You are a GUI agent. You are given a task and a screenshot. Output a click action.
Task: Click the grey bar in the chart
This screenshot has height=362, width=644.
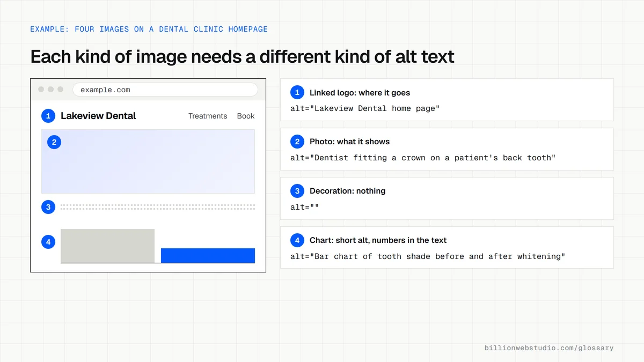coord(107,246)
